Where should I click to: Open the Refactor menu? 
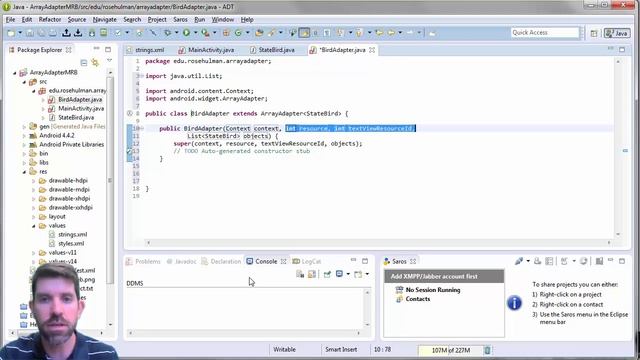[50, 20]
